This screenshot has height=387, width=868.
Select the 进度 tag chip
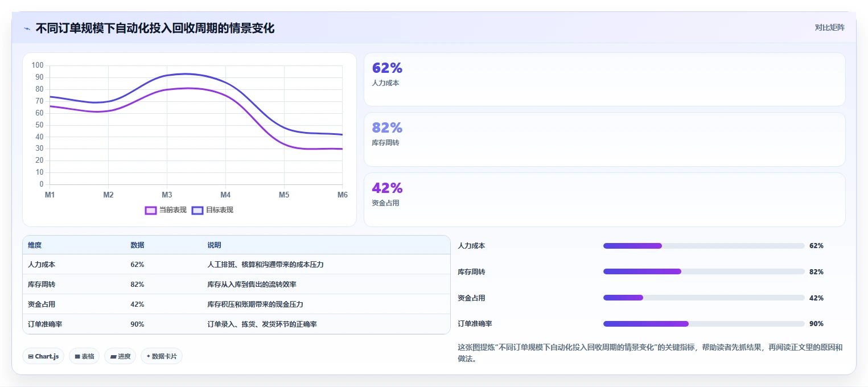tap(120, 356)
